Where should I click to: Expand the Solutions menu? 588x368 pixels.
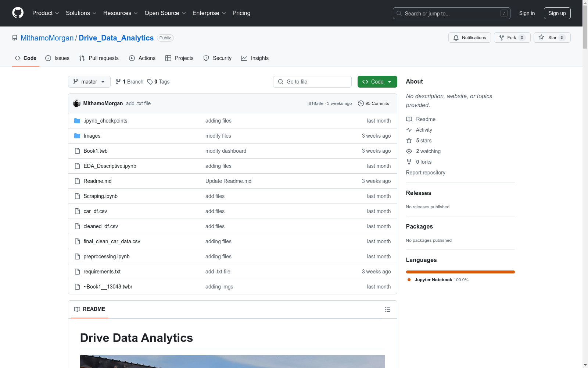point(81,13)
